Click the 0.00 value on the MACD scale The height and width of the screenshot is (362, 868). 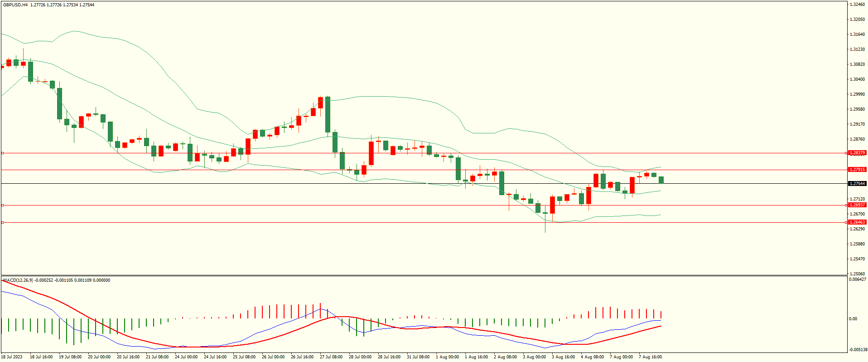(x=853, y=319)
